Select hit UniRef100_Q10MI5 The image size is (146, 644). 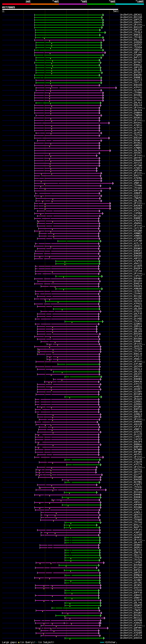(131, 133)
